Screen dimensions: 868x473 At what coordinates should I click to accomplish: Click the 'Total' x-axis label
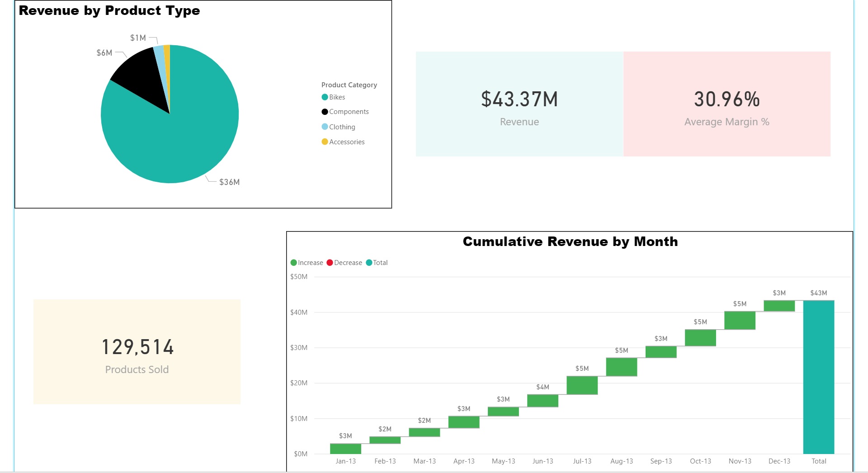click(819, 461)
